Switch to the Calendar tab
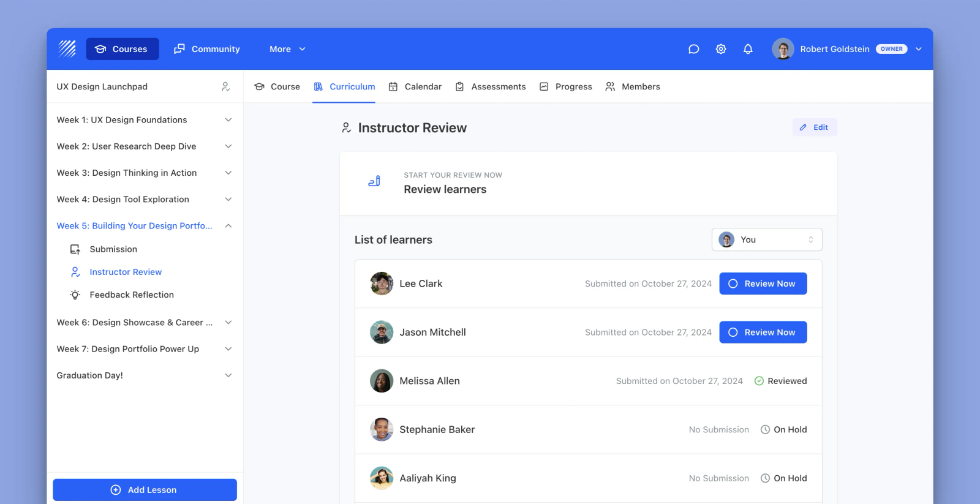The height and width of the screenshot is (504, 980). (415, 86)
